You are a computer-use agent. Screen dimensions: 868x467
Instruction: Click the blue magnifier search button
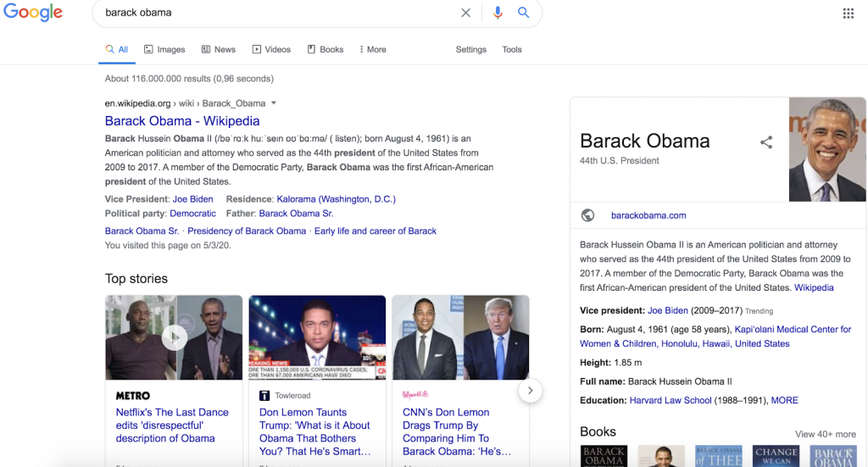coord(523,12)
